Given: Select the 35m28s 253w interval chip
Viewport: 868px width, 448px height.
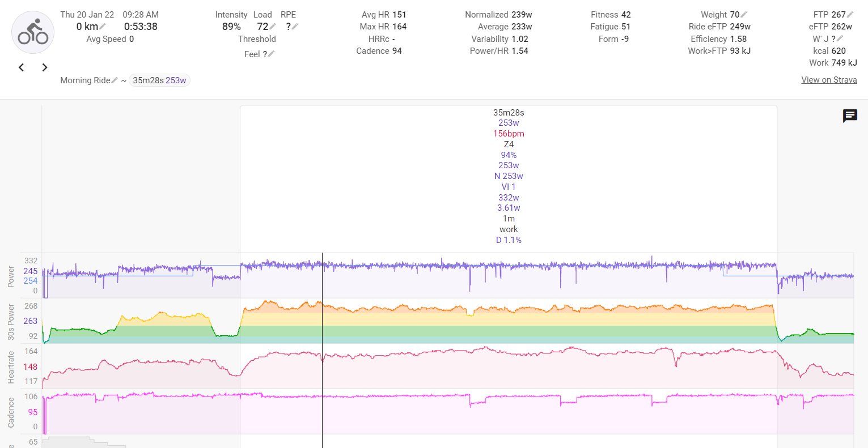Looking at the screenshot, I should pyautogui.click(x=159, y=80).
